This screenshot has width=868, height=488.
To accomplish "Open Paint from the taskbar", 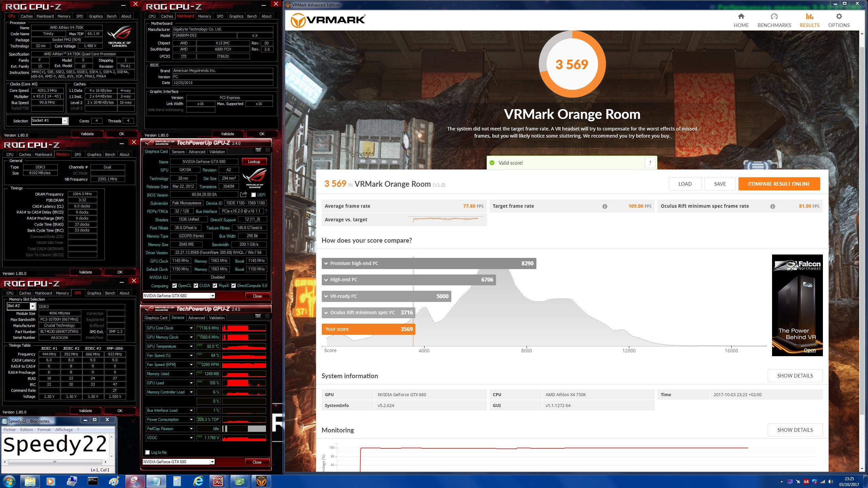I will coord(114,481).
